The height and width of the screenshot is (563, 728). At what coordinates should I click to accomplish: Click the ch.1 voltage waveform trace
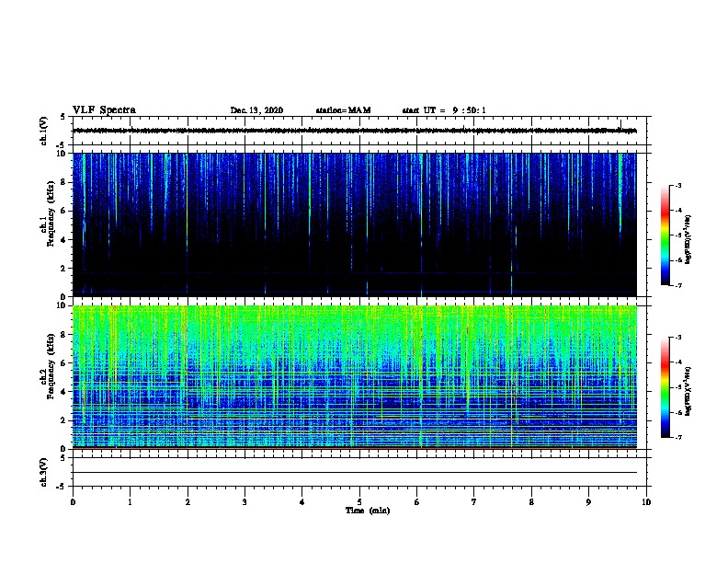coord(355,131)
